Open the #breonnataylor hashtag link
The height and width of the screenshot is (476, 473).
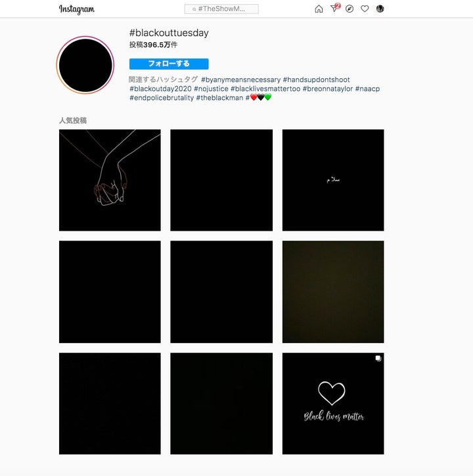328,89
